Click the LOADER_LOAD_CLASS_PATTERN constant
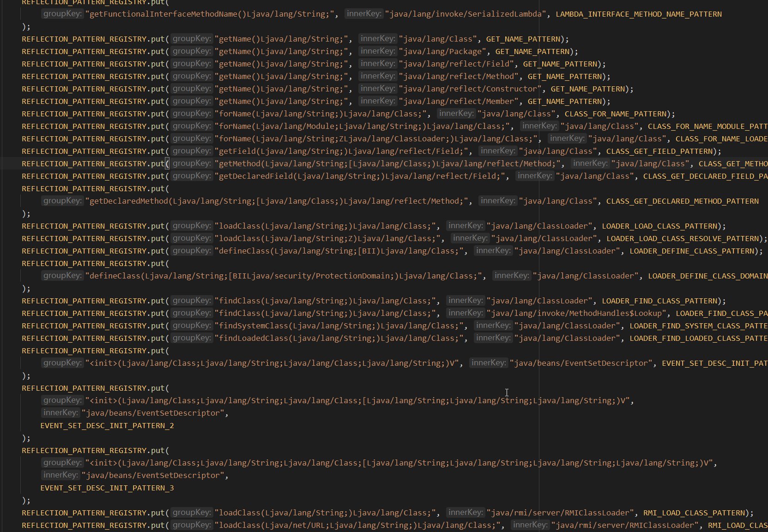Image resolution: width=768 pixels, height=532 pixels. 659,226
